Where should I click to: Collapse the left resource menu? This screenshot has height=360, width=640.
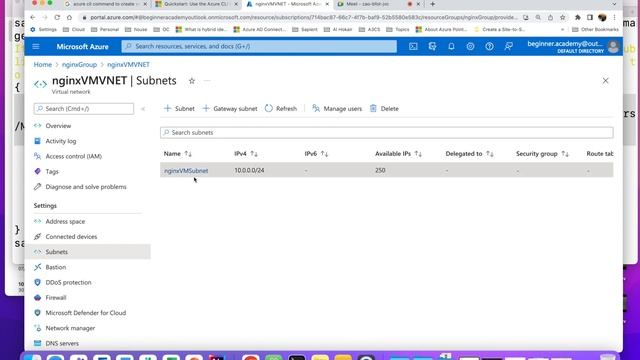pyautogui.click(x=143, y=109)
